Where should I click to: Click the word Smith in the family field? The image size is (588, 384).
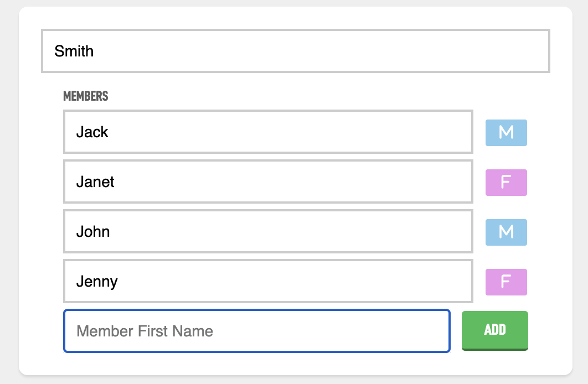74,51
